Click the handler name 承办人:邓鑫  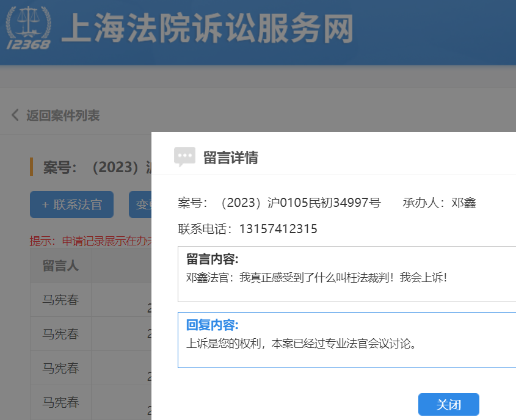[x=439, y=203]
